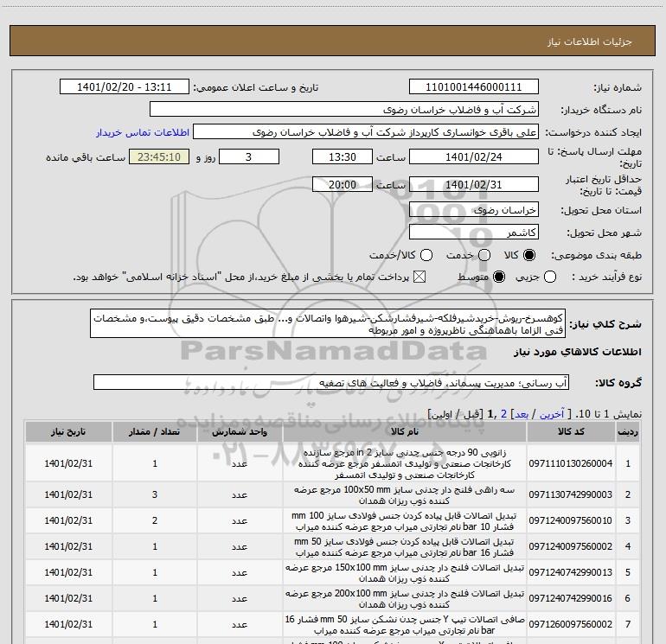Select item code 0971130742990003
This screenshot has width=666, height=644.
click(571, 494)
